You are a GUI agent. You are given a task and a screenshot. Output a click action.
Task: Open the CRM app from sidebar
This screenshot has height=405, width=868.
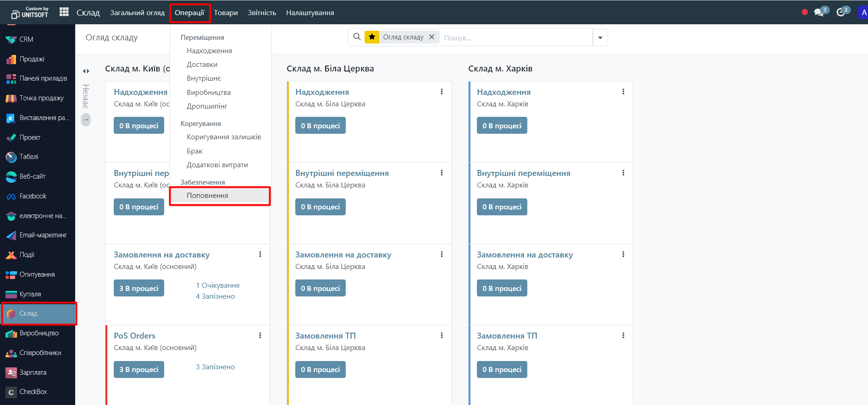coord(26,39)
